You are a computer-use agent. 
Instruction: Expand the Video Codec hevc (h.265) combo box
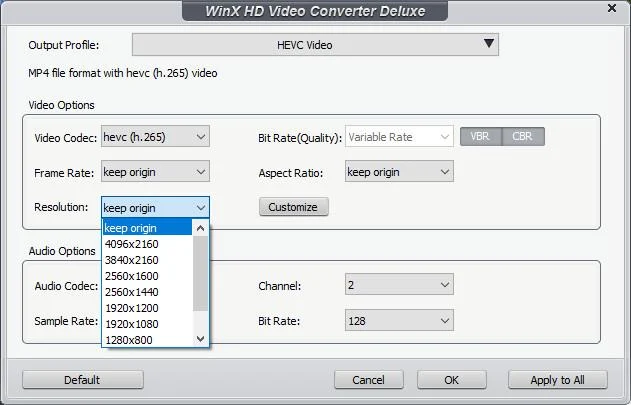click(x=155, y=136)
